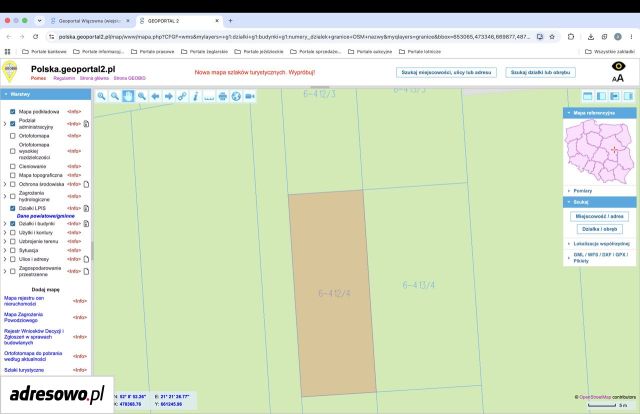640x414 pixels.
Task: Open document icon beside Podział administracyjny
Action: pyautogui.click(x=86, y=124)
